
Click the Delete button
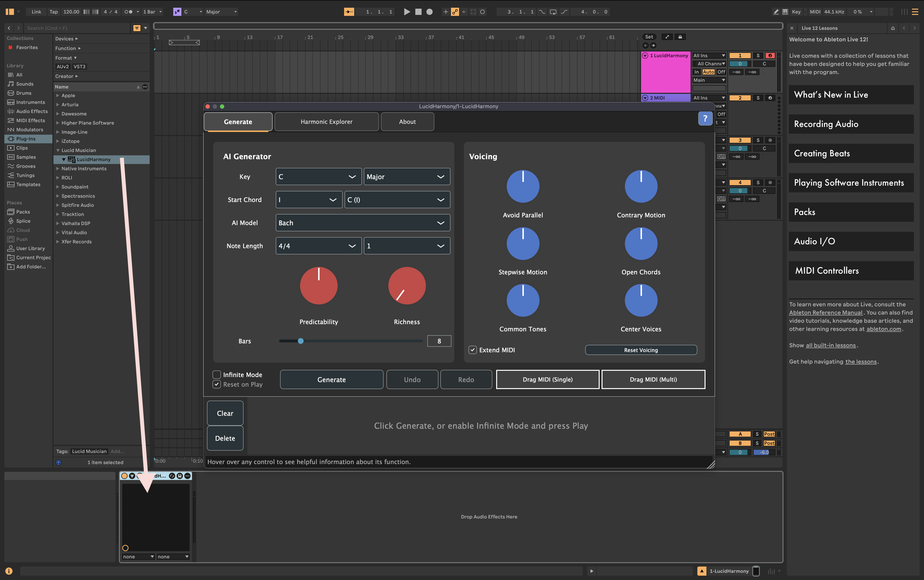(x=225, y=438)
